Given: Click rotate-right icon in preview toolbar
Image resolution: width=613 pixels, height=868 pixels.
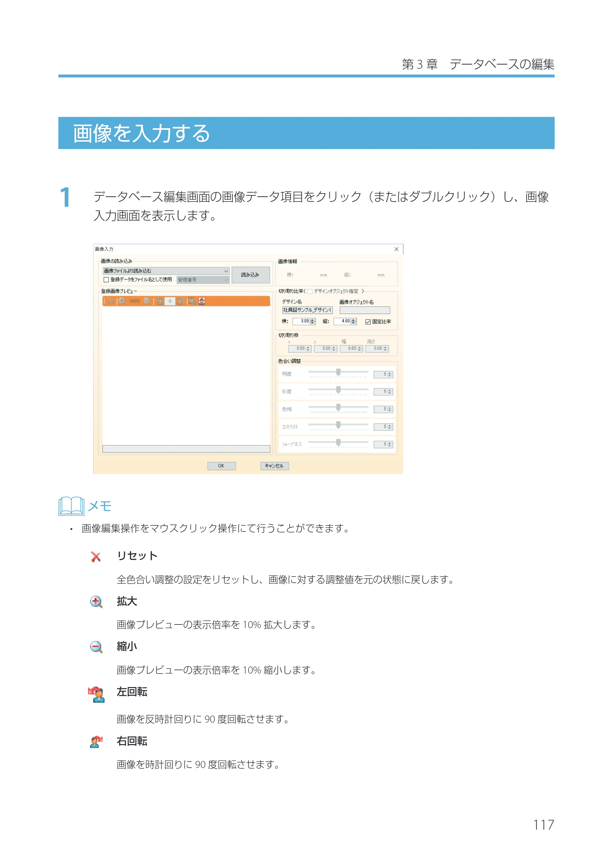Looking at the screenshot, I should (181, 301).
